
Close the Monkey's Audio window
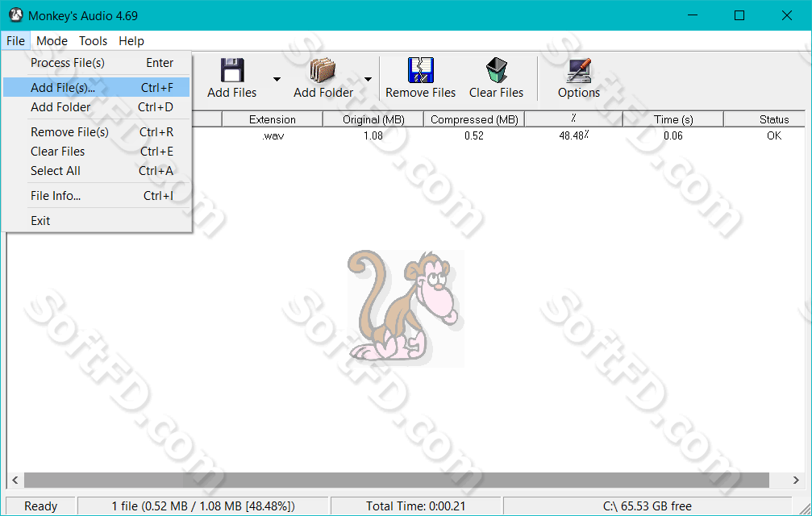click(x=787, y=15)
